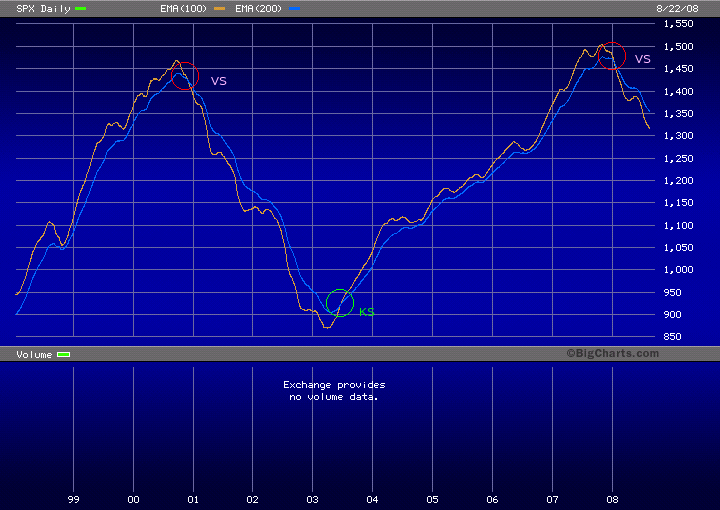Click the 06 year axis label
720x510 pixels.
point(492,499)
